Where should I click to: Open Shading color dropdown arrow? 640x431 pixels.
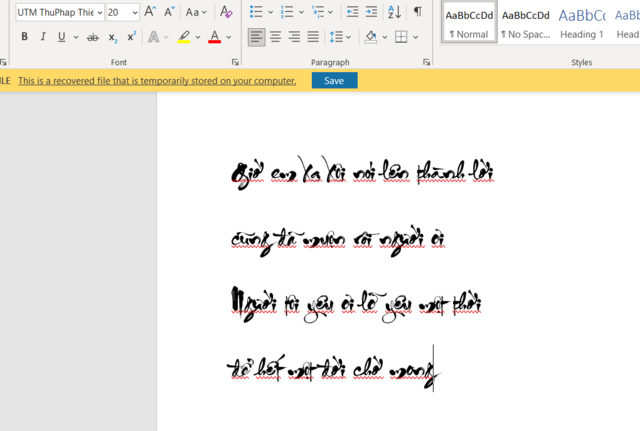pos(385,37)
